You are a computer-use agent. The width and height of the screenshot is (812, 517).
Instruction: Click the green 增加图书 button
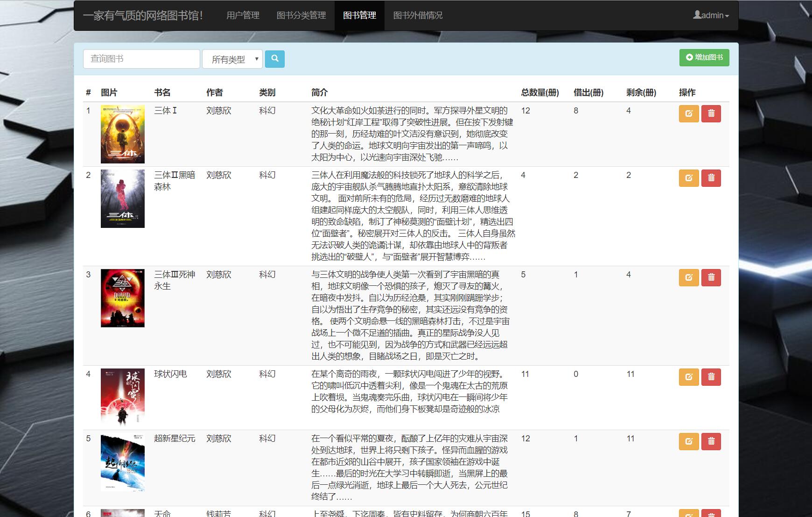tap(704, 57)
